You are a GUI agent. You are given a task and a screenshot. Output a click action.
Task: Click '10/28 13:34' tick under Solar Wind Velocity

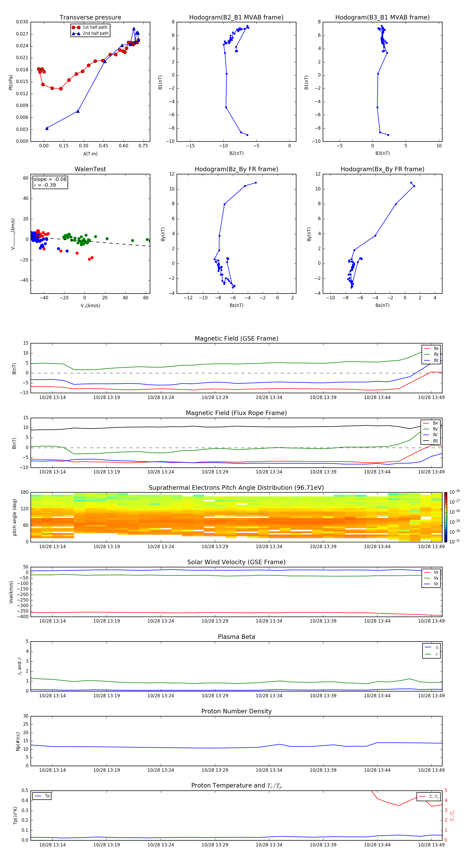269,621
